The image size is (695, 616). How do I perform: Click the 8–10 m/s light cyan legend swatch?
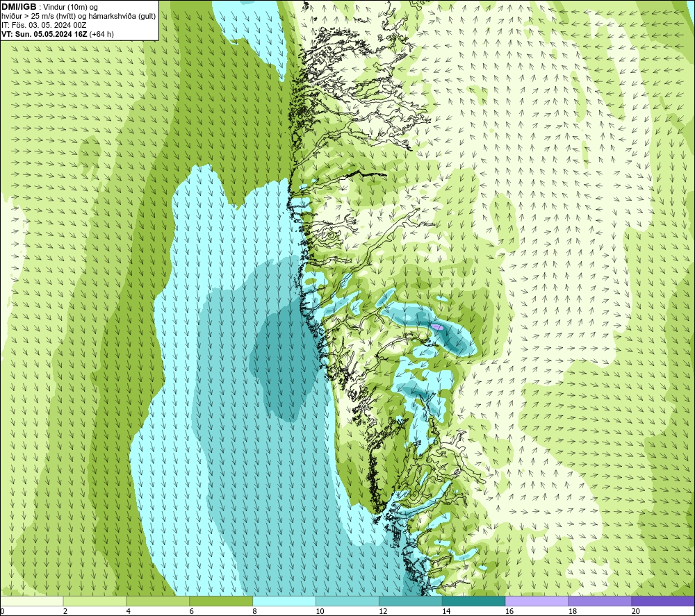point(284,601)
